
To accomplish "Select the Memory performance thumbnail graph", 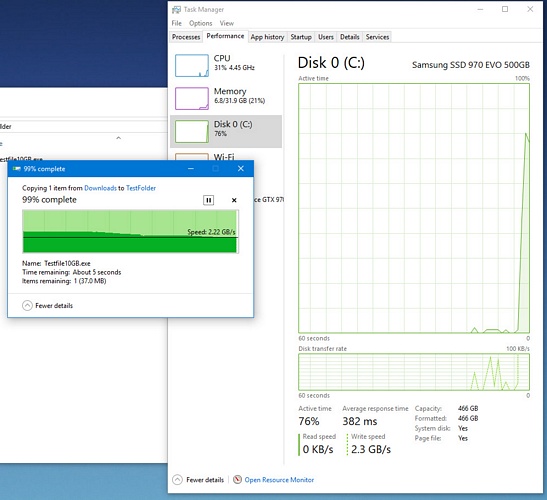I will 192,98.
